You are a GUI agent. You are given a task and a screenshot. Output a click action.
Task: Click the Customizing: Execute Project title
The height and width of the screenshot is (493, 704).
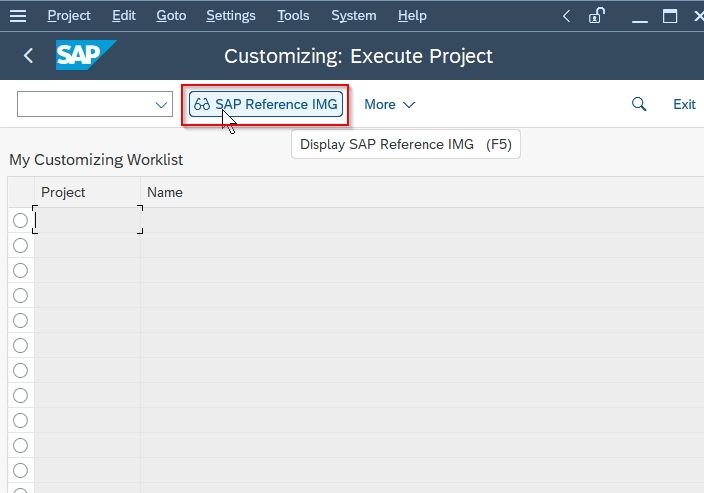pos(358,56)
